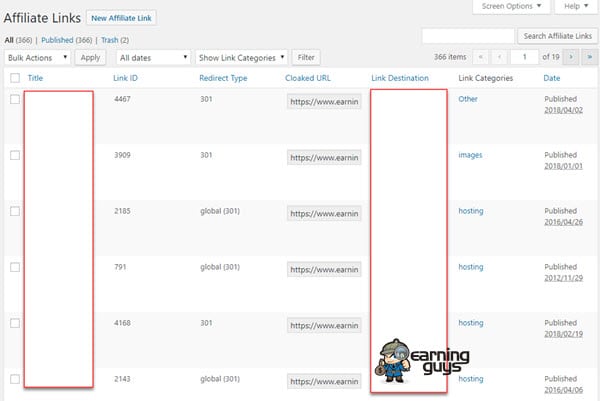Select cloaked URL field for link 4168
The height and width of the screenshot is (401, 600).
[324, 326]
